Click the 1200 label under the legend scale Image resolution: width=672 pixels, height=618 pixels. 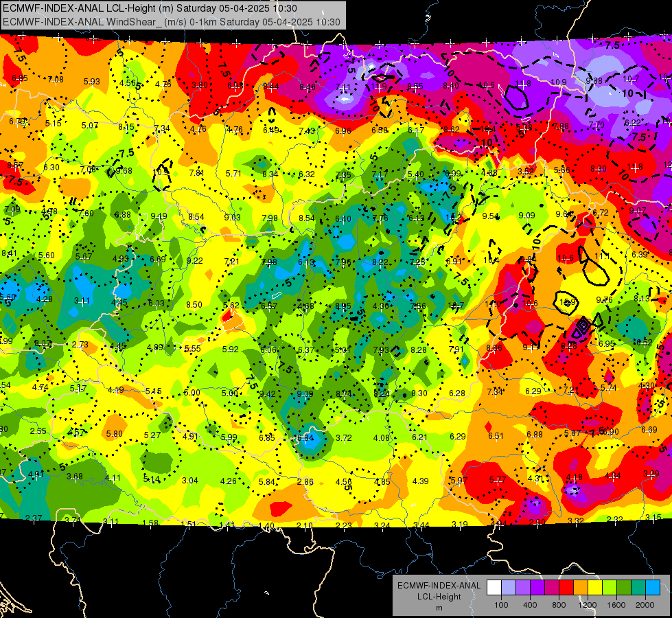(x=588, y=605)
